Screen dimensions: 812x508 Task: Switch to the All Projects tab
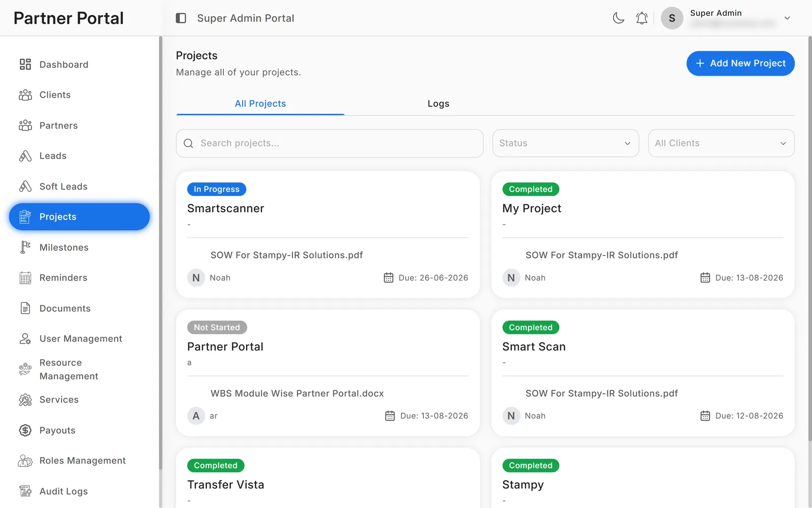pyautogui.click(x=260, y=104)
